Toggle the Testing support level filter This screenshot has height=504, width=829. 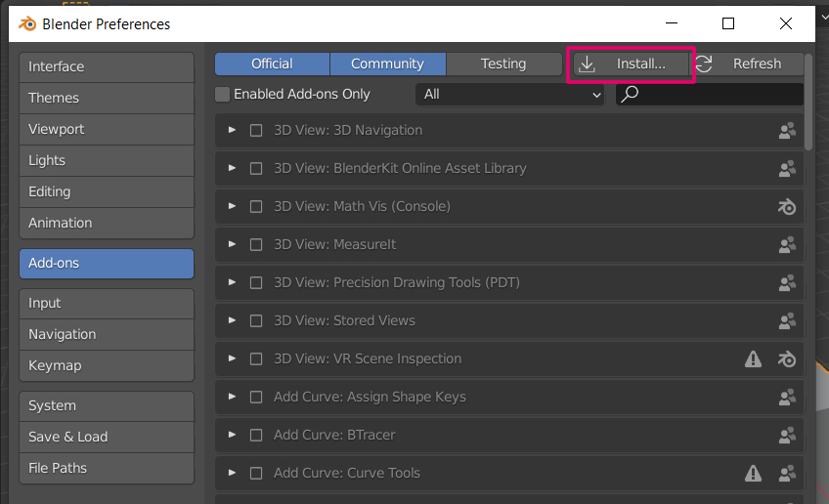pos(503,63)
